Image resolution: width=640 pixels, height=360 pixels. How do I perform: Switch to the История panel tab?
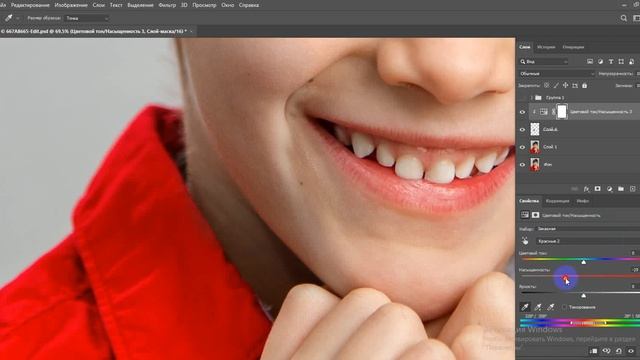pos(546,47)
